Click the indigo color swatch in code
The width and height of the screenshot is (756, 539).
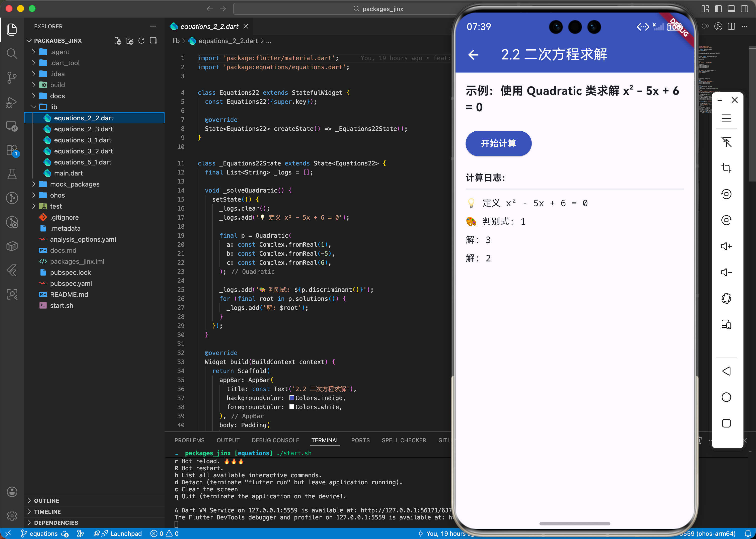[x=291, y=398]
